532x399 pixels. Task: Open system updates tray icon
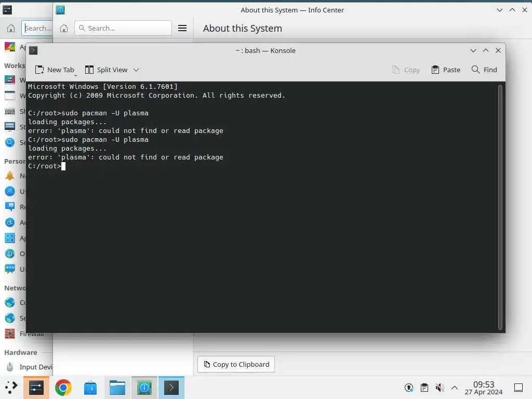tap(409, 388)
